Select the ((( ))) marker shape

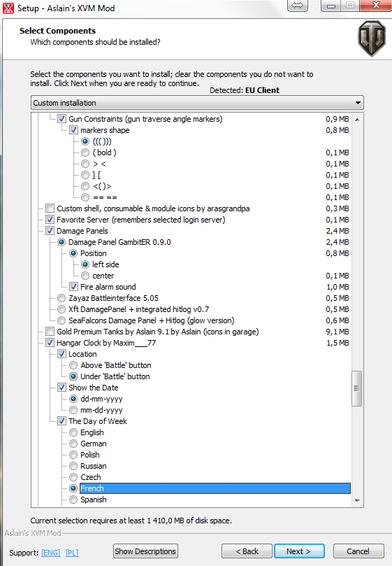[x=85, y=141]
